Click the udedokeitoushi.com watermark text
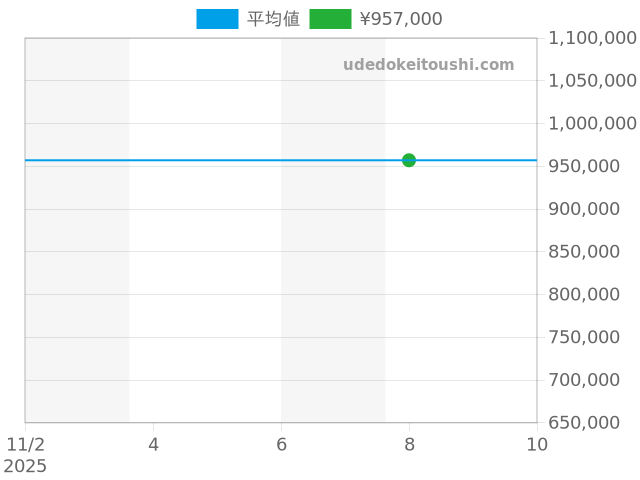 428,65
